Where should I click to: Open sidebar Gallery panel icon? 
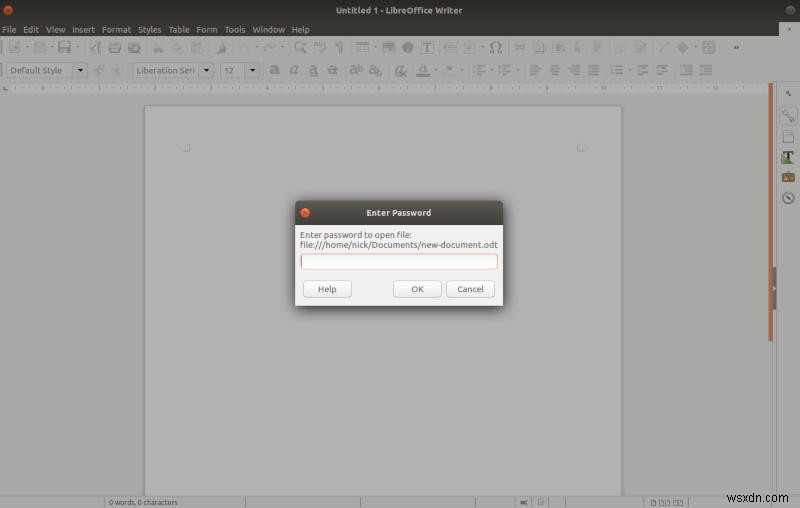click(x=788, y=177)
